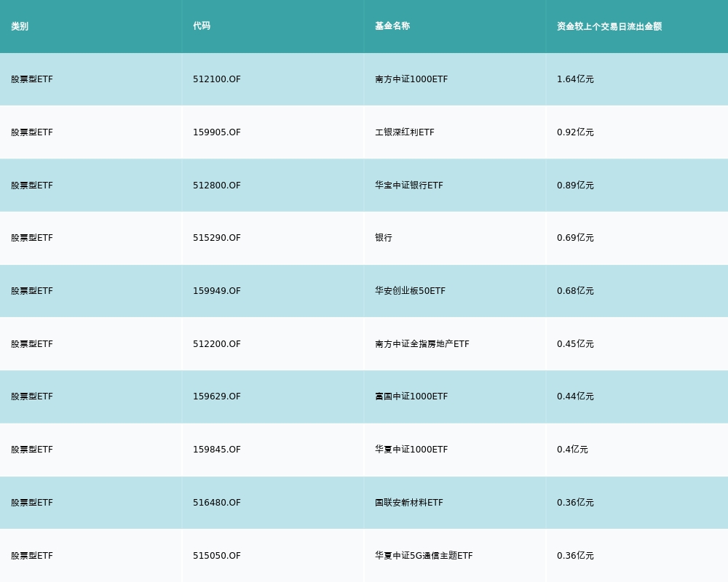Select fund name 华夏中证1000ETF

click(411, 450)
